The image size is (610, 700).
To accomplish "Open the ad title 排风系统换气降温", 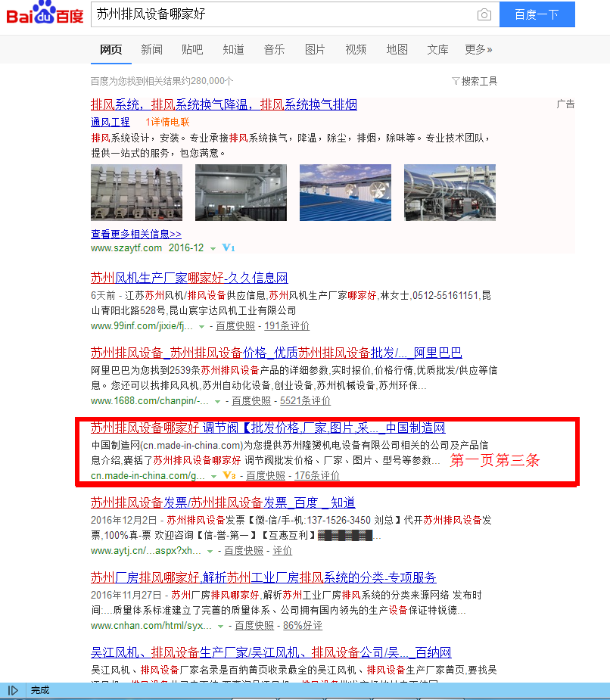I will tap(224, 104).
